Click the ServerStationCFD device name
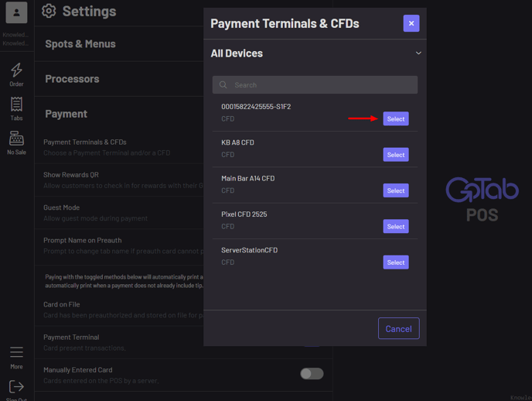 249,250
